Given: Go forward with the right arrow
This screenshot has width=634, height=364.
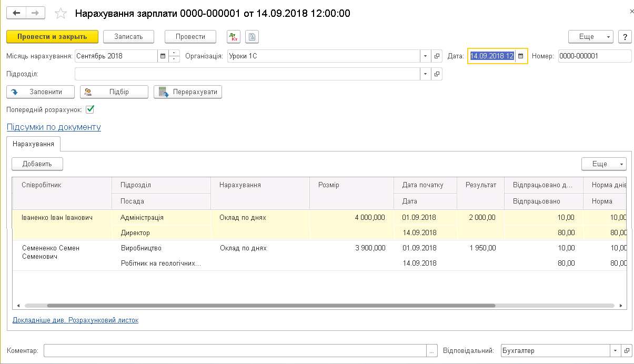Looking at the screenshot, I should [x=35, y=13].
